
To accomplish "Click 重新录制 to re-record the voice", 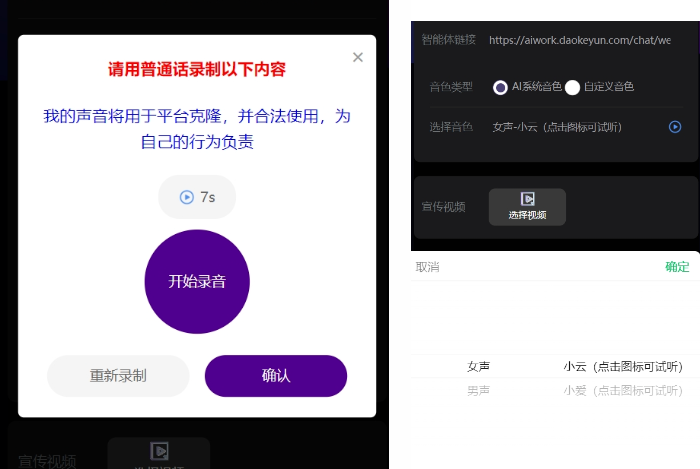I will (x=118, y=376).
